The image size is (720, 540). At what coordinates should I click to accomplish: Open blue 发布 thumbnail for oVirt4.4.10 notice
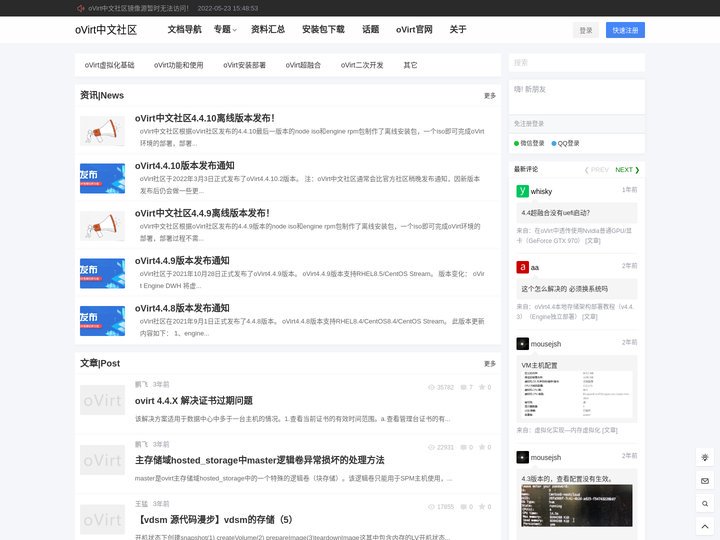tap(102, 178)
